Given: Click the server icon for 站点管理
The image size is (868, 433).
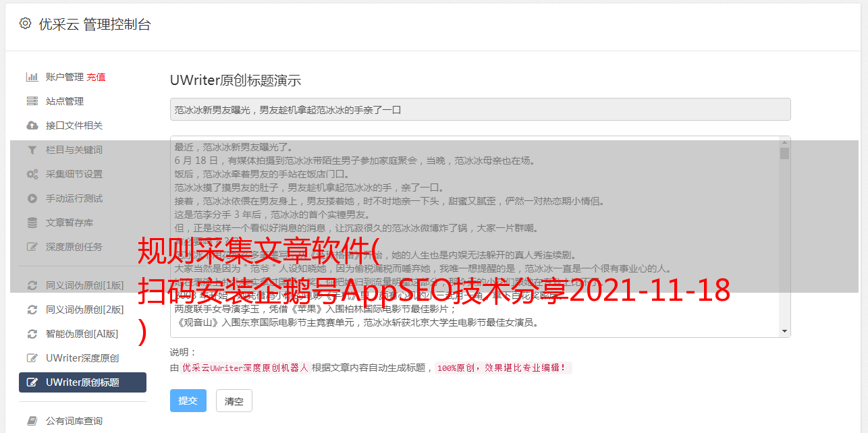Looking at the screenshot, I should point(32,101).
